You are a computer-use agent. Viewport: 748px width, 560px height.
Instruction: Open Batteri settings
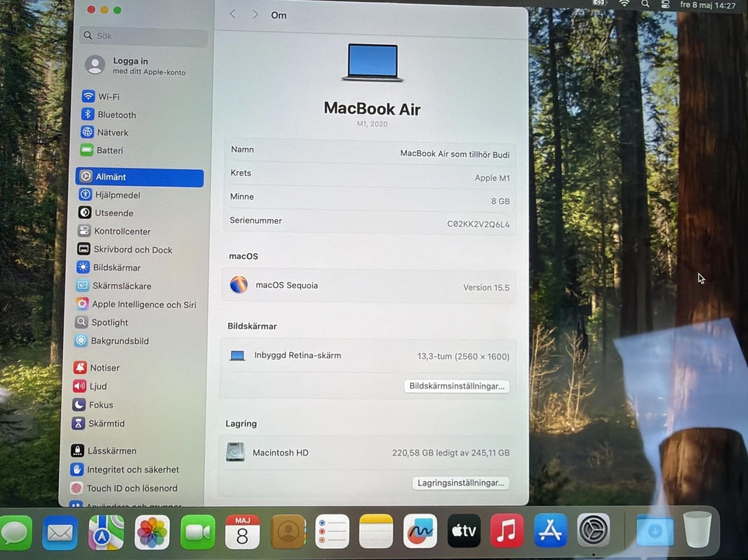click(x=102, y=150)
